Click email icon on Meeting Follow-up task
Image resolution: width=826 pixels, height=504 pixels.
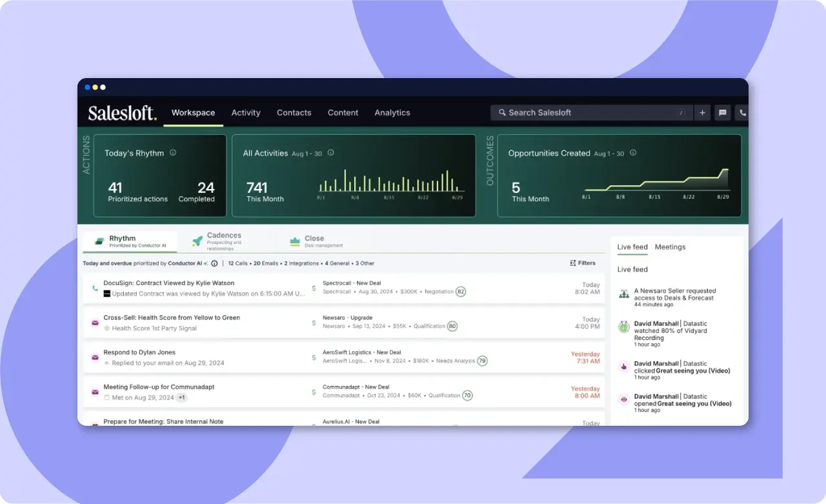tap(95, 392)
